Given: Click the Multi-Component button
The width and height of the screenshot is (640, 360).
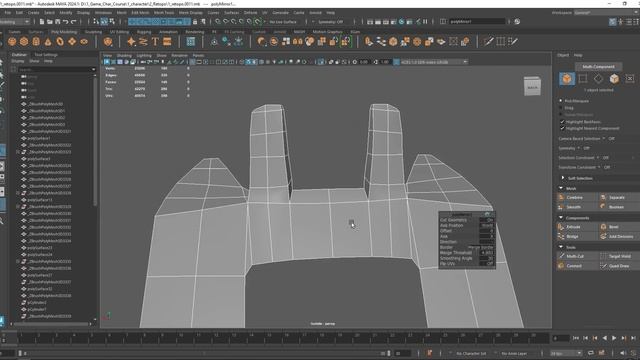Looking at the screenshot, I should (x=598, y=67).
